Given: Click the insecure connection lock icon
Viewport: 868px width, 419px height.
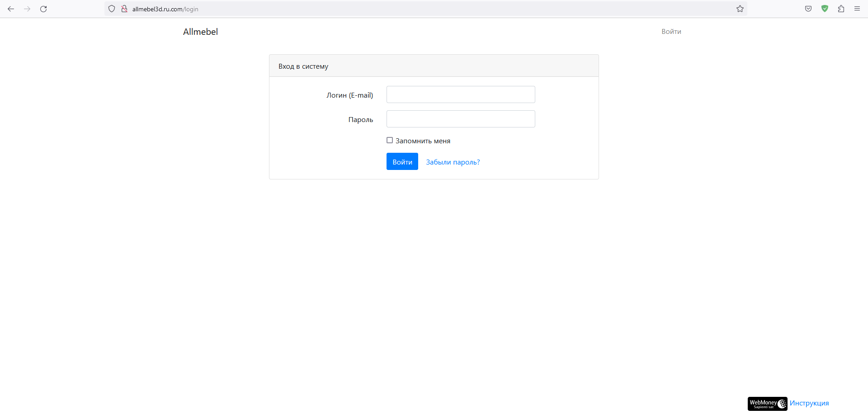Looking at the screenshot, I should pos(124,9).
